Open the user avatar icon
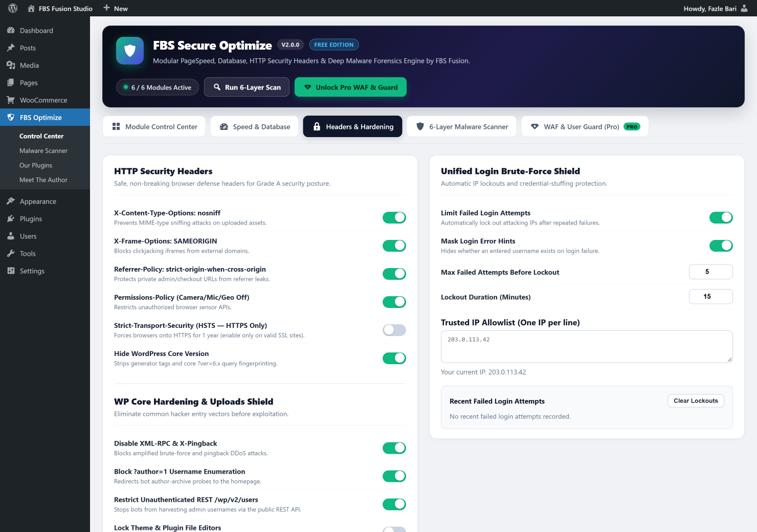The image size is (757, 532). click(x=744, y=8)
